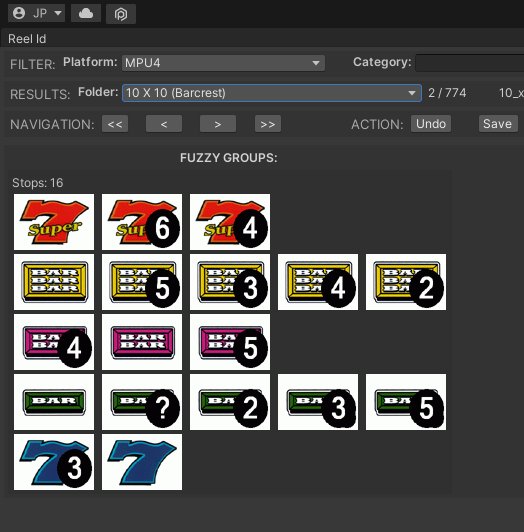This screenshot has height=532, width=524.
Task: Select the yellow triple BAR thumbnail numbered 3
Action: pos(230,282)
